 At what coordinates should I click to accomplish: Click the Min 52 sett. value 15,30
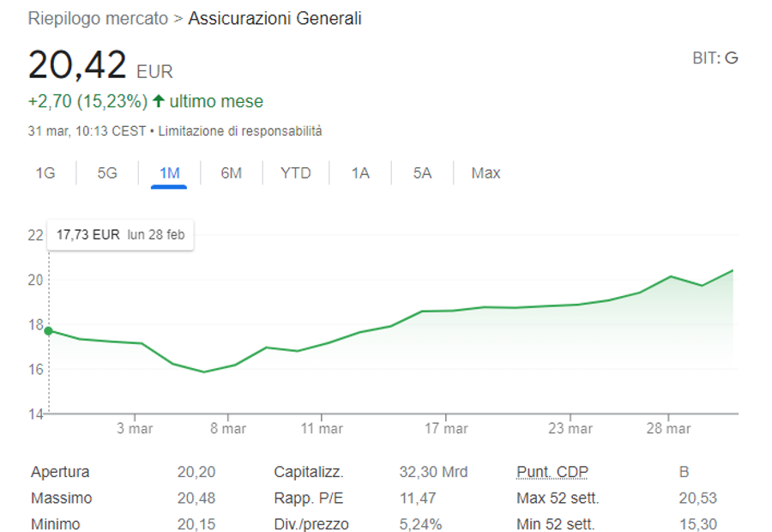pyautogui.click(x=697, y=524)
